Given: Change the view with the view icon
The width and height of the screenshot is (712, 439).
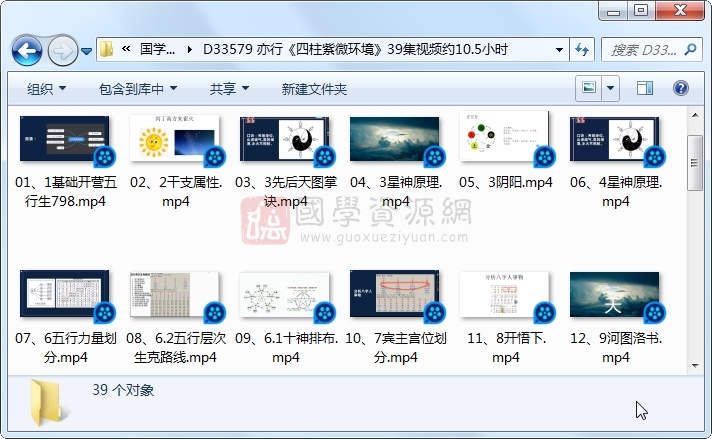Looking at the screenshot, I should pyautogui.click(x=589, y=88).
